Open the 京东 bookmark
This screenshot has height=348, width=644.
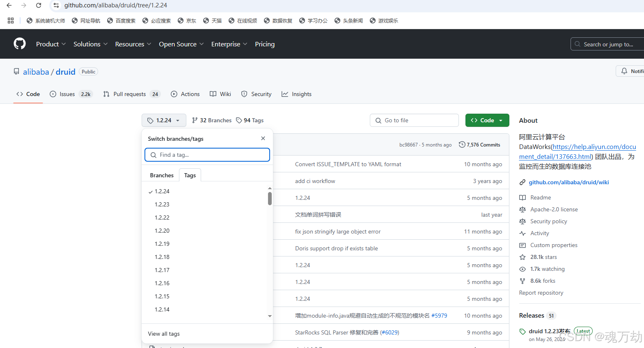pos(187,21)
